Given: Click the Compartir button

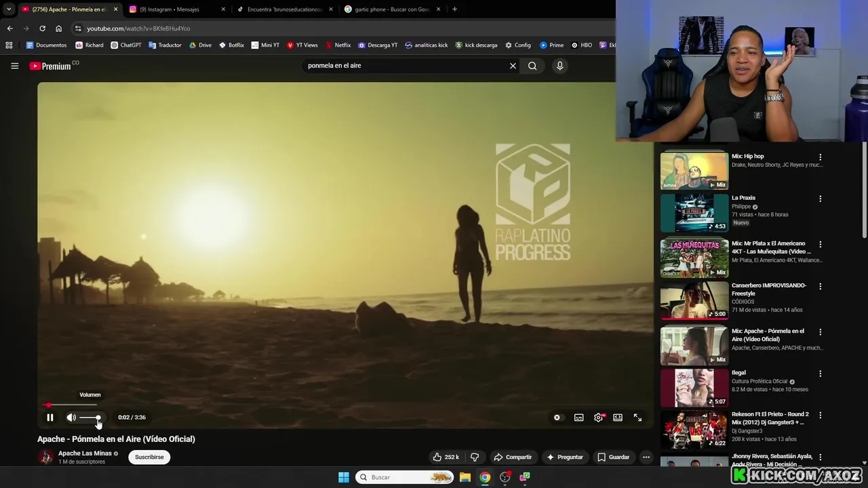Looking at the screenshot, I should 513,457.
